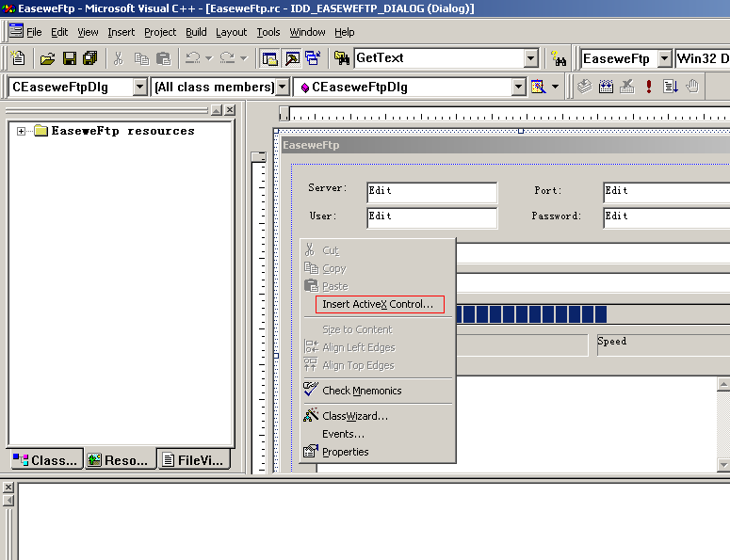
Task: Click the red exclamation Execute icon
Action: click(649, 87)
